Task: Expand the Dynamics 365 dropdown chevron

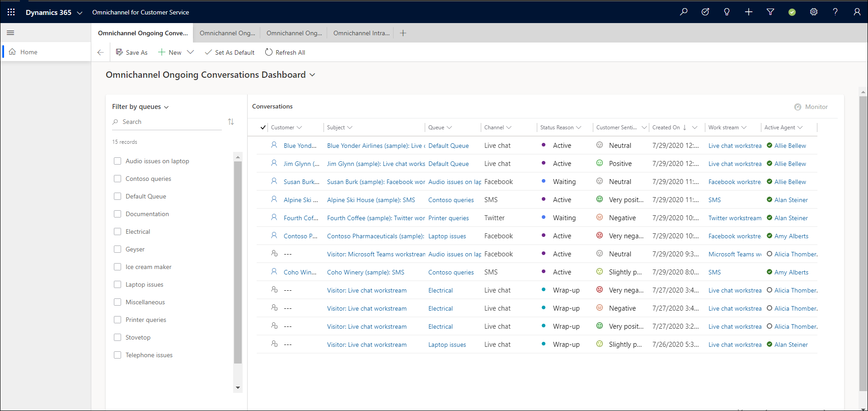Action: click(x=80, y=13)
